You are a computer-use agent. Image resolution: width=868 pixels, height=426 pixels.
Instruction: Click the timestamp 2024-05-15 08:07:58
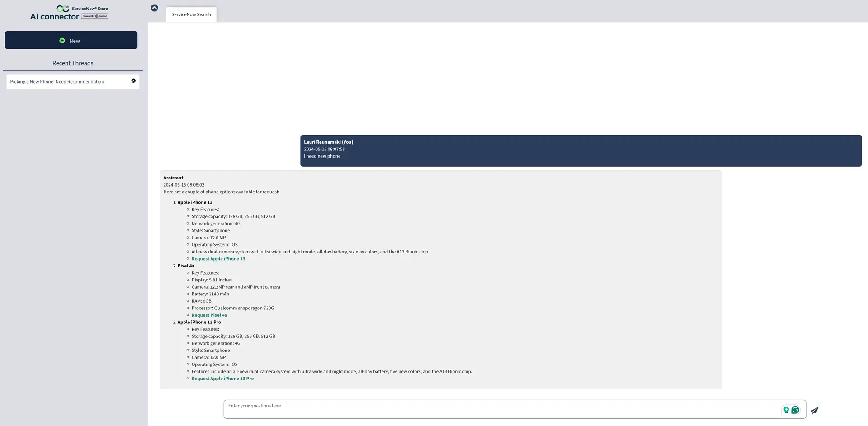coord(324,149)
